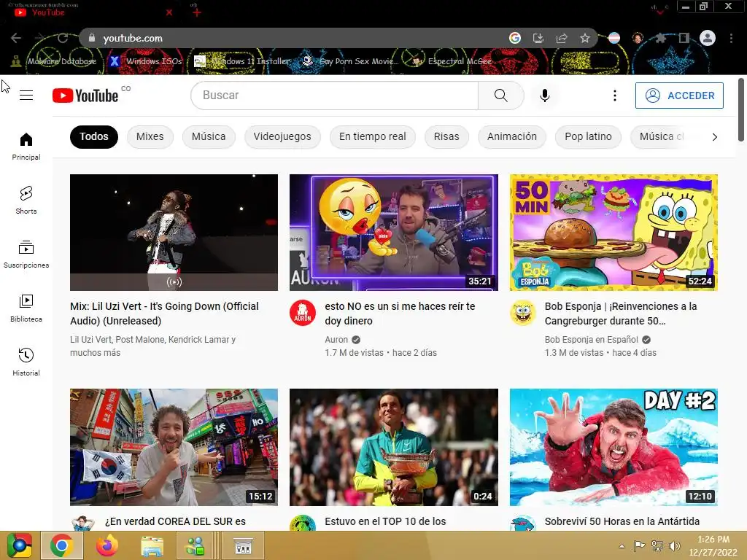Click the share page icon in address bar
Screen dimensions: 747x560
click(561, 38)
